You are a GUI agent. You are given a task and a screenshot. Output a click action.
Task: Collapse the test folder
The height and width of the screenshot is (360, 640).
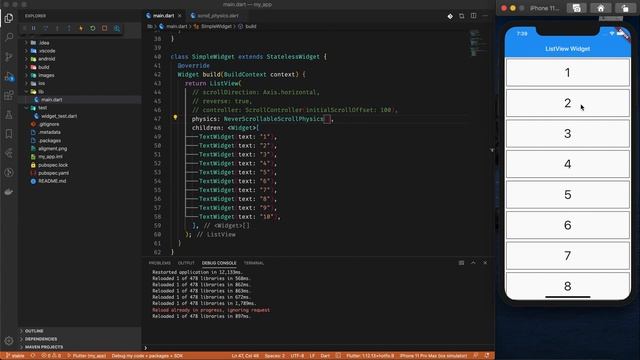click(x=27, y=108)
